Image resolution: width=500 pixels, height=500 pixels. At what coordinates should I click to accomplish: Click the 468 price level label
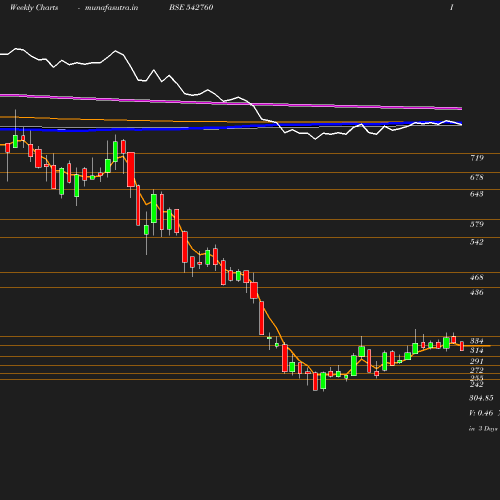pyautogui.click(x=477, y=277)
